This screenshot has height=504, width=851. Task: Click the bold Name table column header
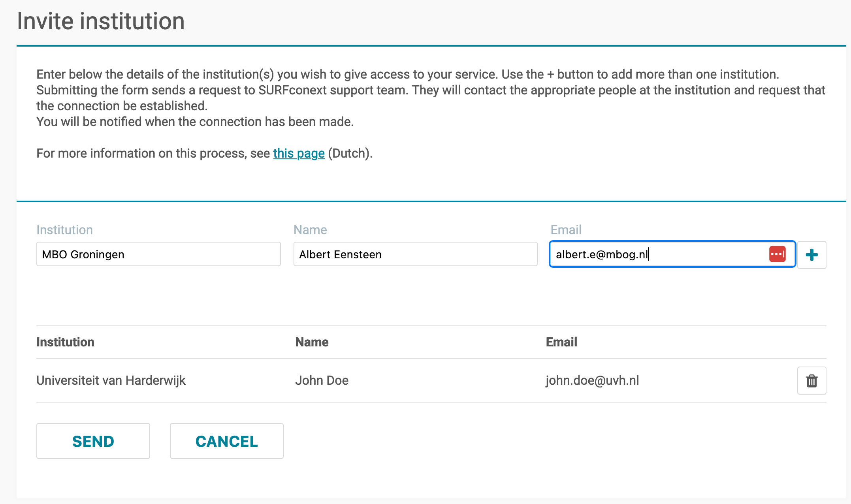pos(312,342)
